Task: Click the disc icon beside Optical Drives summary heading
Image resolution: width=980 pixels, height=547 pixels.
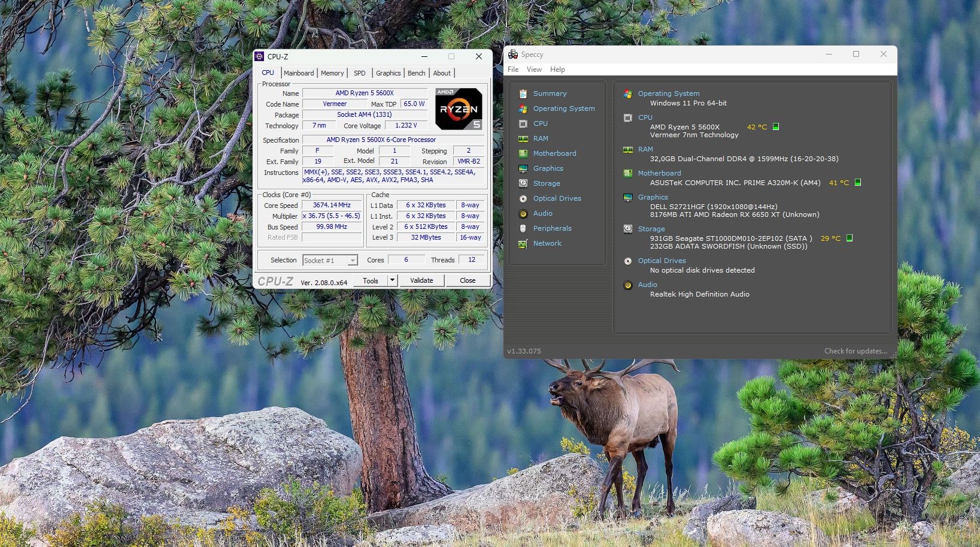Action: (628, 261)
